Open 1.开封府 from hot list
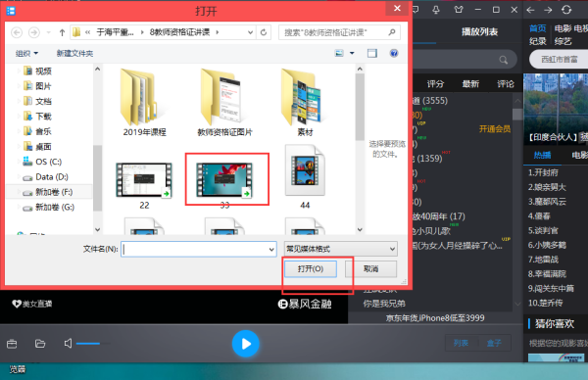This screenshot has height=380, width=588. pyautogui.click(x=543, y=172)
